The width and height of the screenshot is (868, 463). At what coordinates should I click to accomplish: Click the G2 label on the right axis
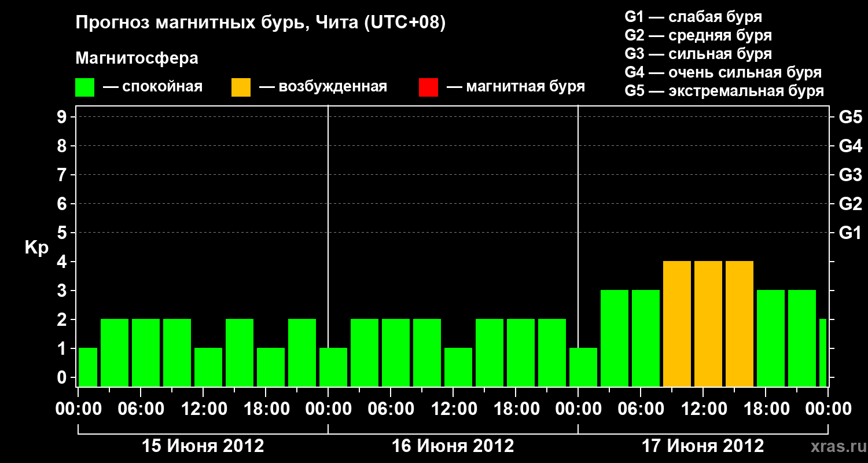pyautogui.click(x=850, y=204)
